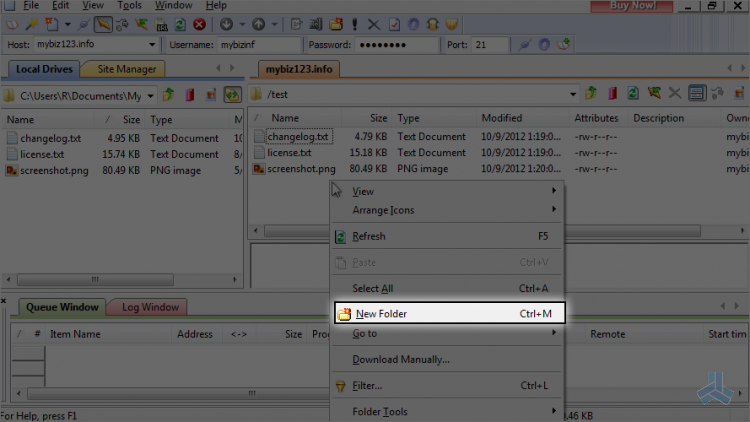The height and width of the screenshot is (422, 750).
Task: Click remote pane red bookmark icon
Action: tap(612, 93)
